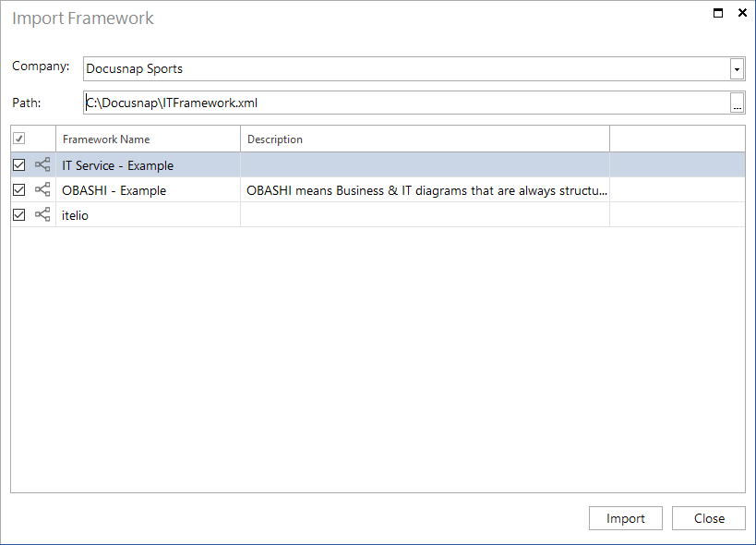
Task: Uncheck the itelio framework checkbox
Action: point(18,214)
